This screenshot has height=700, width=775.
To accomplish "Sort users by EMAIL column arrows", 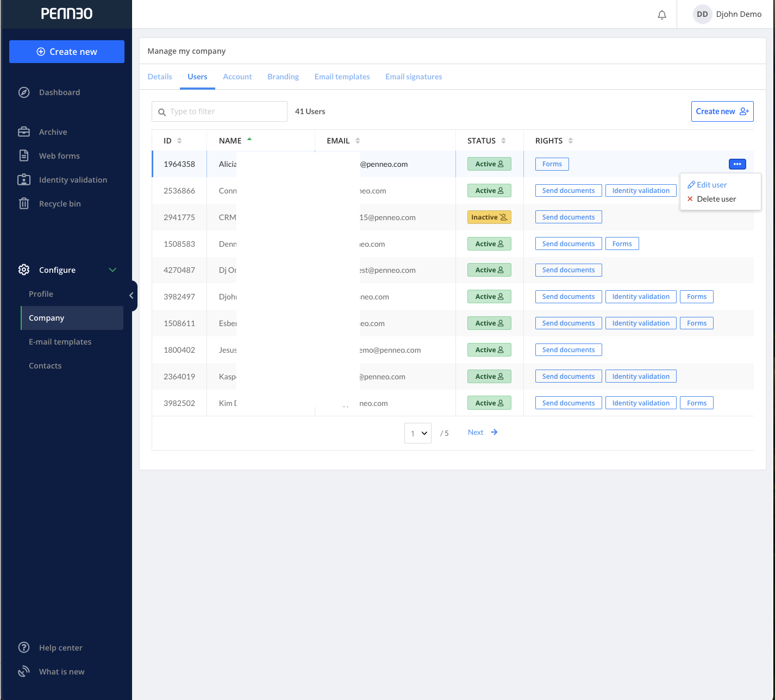I will click(x=358, y=141).
